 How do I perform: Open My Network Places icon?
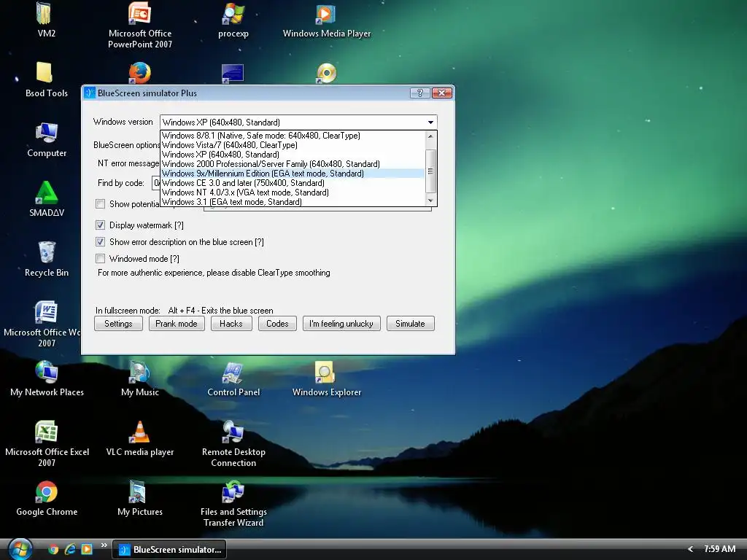pos(46,378)
